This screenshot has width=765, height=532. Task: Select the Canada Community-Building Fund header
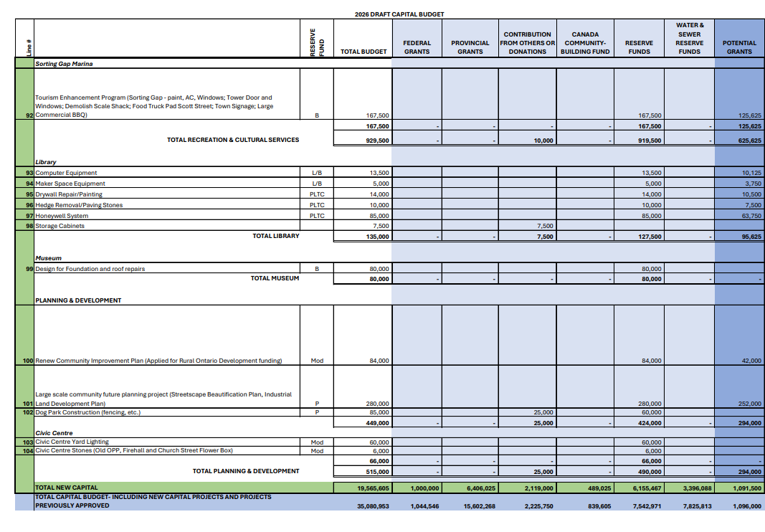585,43
